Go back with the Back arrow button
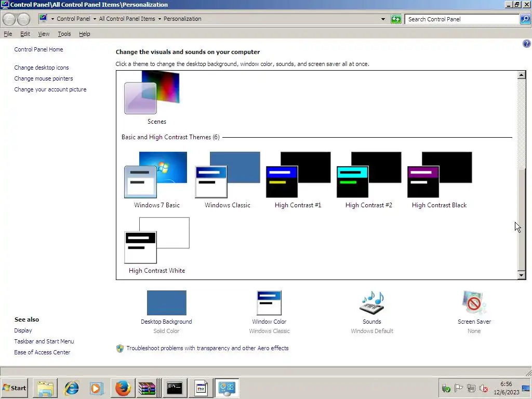532x399 pixels. pos(9,19)
